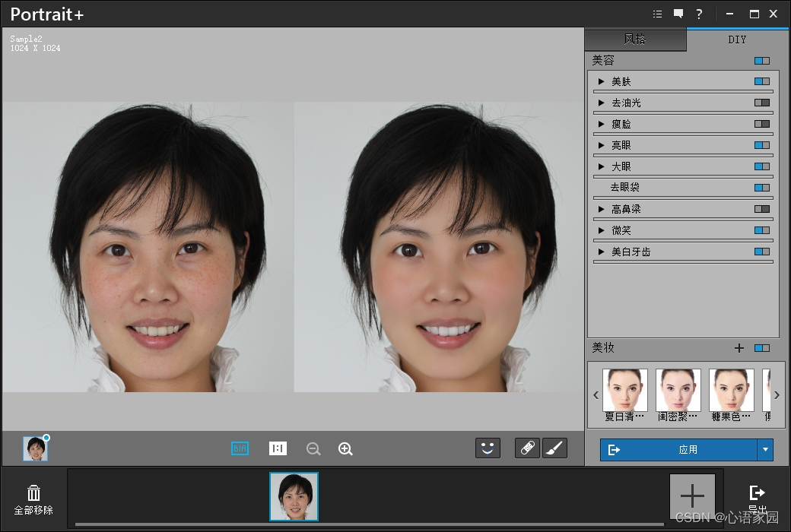
Task: Show next makeup presets with right arrow
Action: coord(777,395)
